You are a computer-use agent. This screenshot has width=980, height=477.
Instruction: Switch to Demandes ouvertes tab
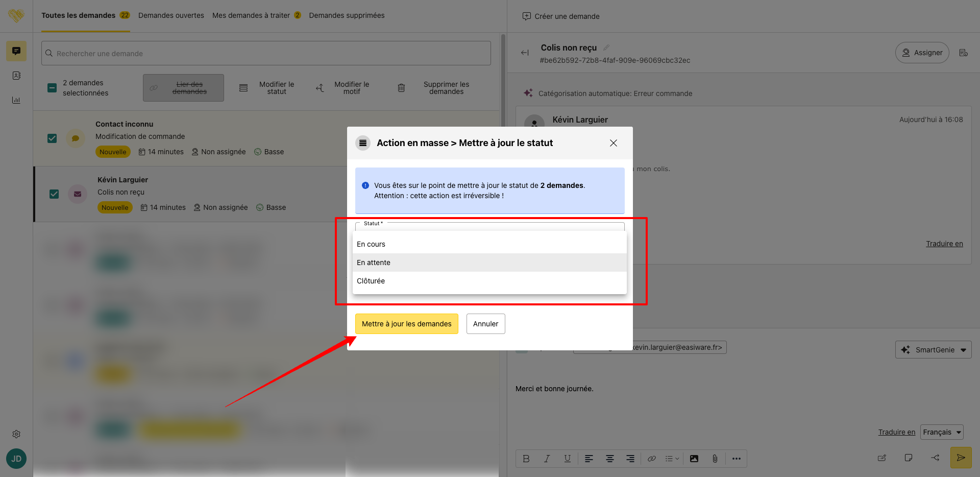[171, 15]
